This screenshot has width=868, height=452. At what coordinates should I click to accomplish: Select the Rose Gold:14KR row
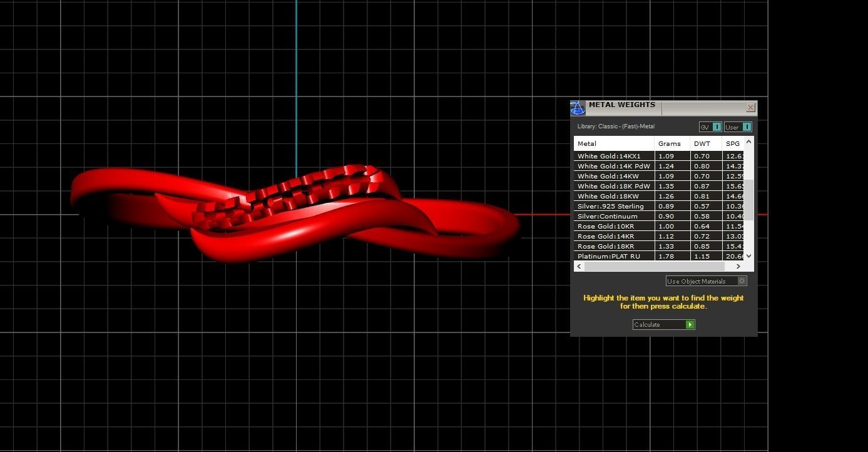pos(659,236)
